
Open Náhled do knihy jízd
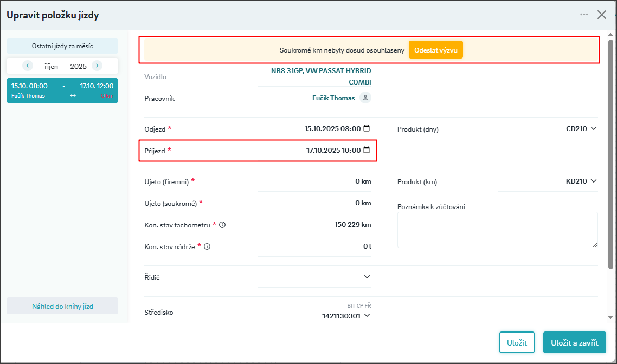62,306
